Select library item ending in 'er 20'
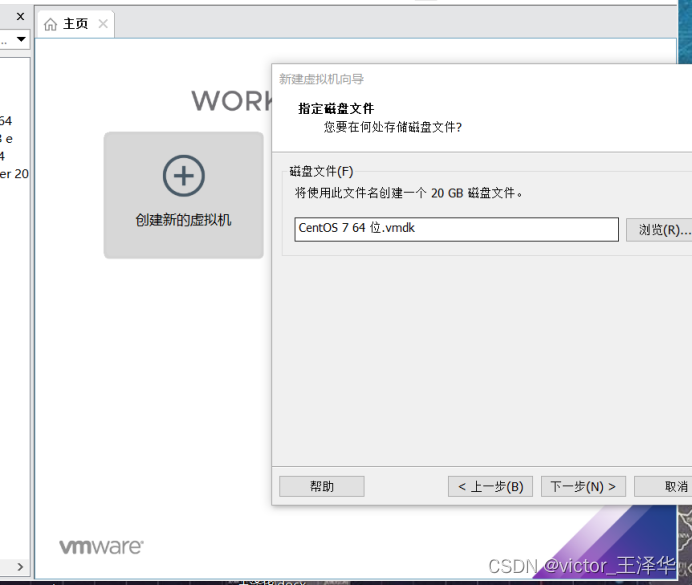Viewport: 692px width, 585px height. coord(14,174)
